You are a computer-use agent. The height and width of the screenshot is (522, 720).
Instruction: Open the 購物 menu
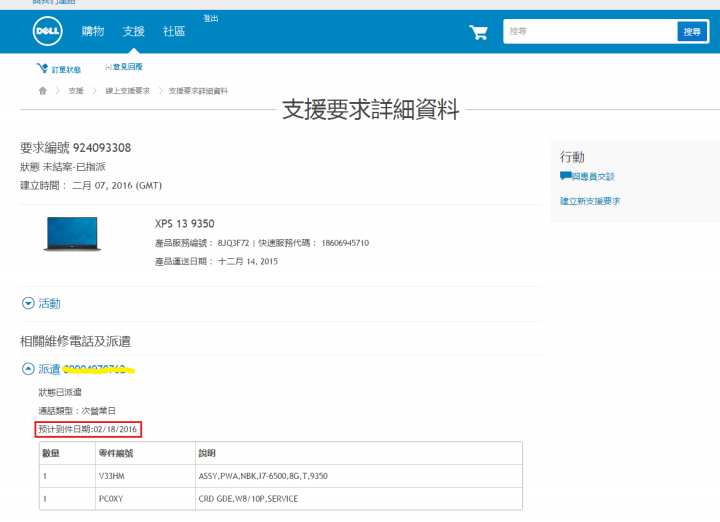93,31
